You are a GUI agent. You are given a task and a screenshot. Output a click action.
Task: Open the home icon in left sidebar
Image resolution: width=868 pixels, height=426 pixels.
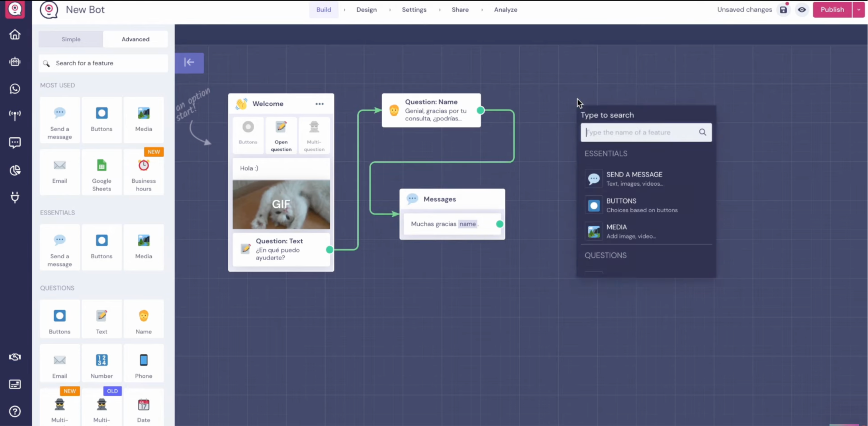(15, 34)
